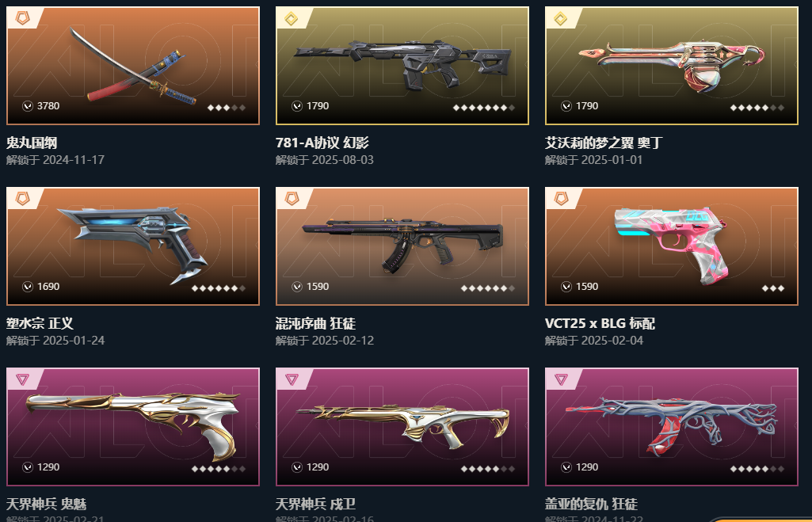The image size is (812, 522).
Task: Click the 混沌序曲 狂徒 skin name
Action: pyautogui.click(x=316, y=324)
